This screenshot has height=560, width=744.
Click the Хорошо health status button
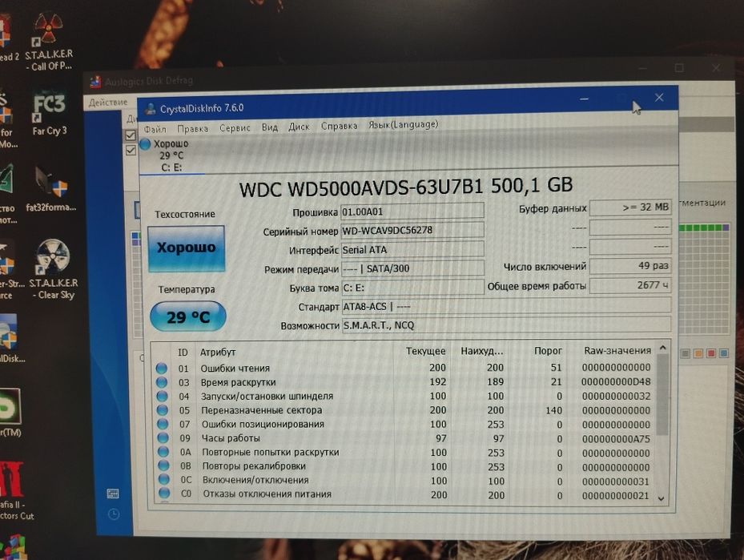pos(187,248)
